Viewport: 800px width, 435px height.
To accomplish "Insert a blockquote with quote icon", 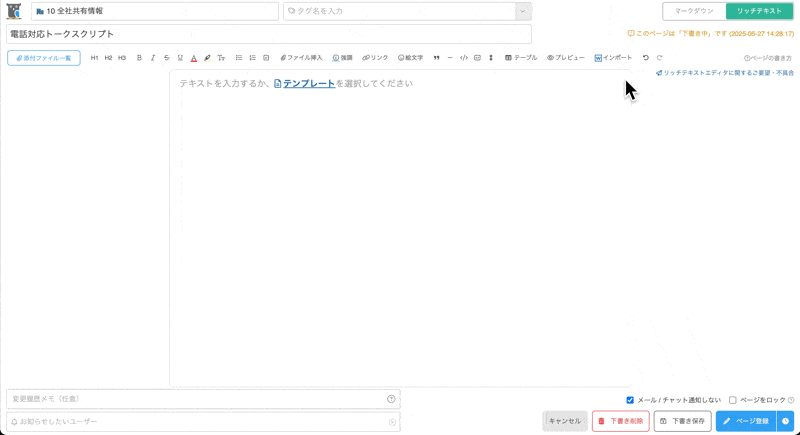I will click(x=436, y=58).
